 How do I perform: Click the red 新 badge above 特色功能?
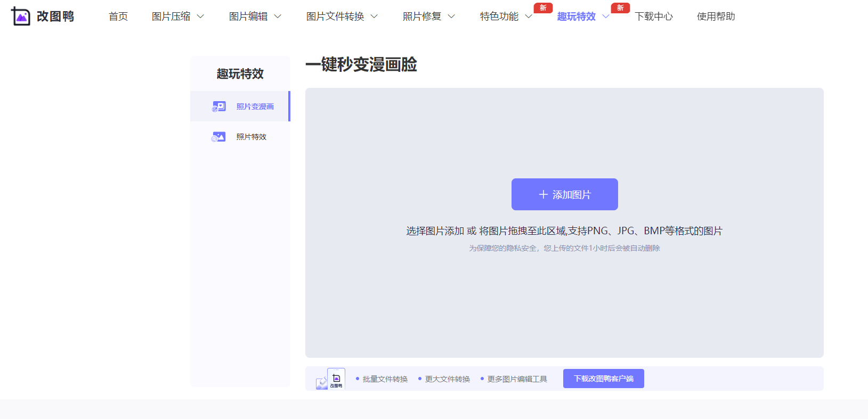(543, 7)
